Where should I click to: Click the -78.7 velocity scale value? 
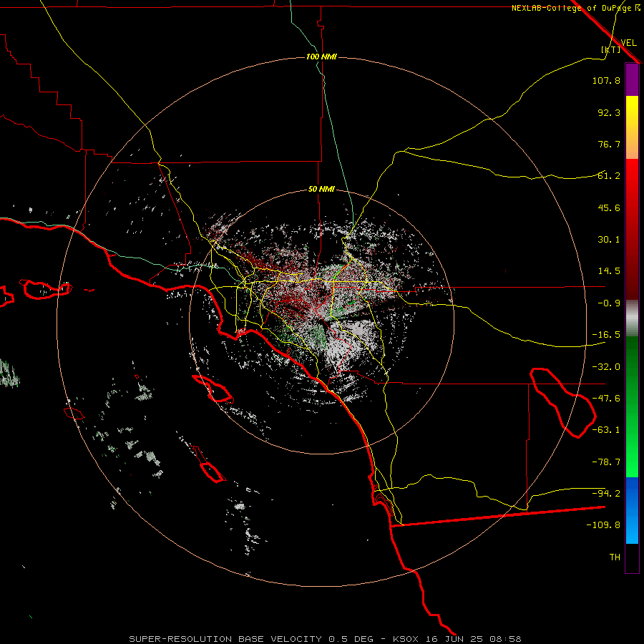click(606, 462)
